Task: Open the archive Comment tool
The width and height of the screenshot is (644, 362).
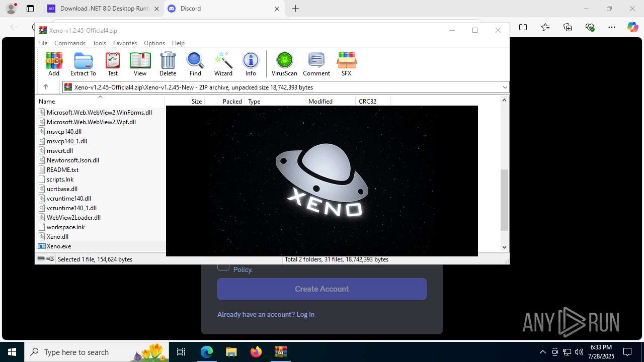Action: [x=316, y=64]
